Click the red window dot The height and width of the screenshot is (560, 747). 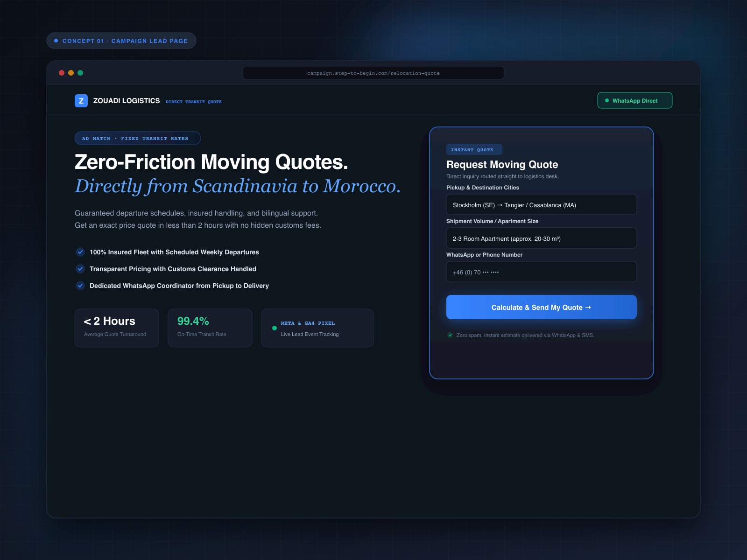tap(62, 73)
